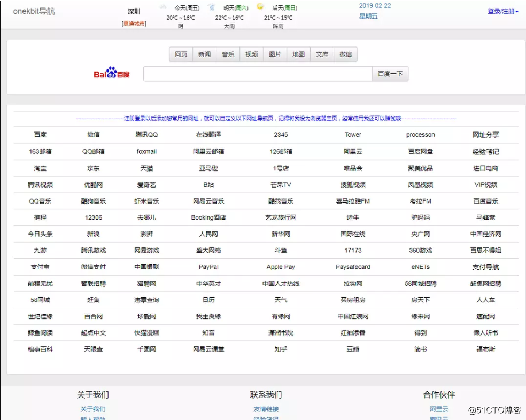
Task: Open the processon link
Action: click(420, 135)
